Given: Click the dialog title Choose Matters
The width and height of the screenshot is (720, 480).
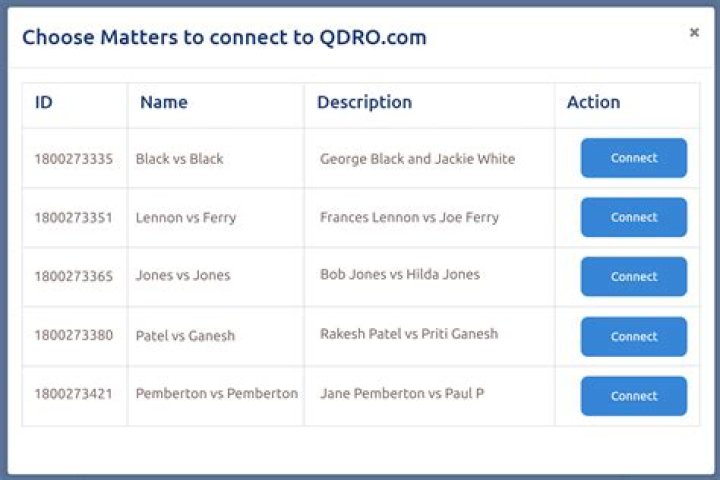Looking at the screenshot, I should coord(224,38).
